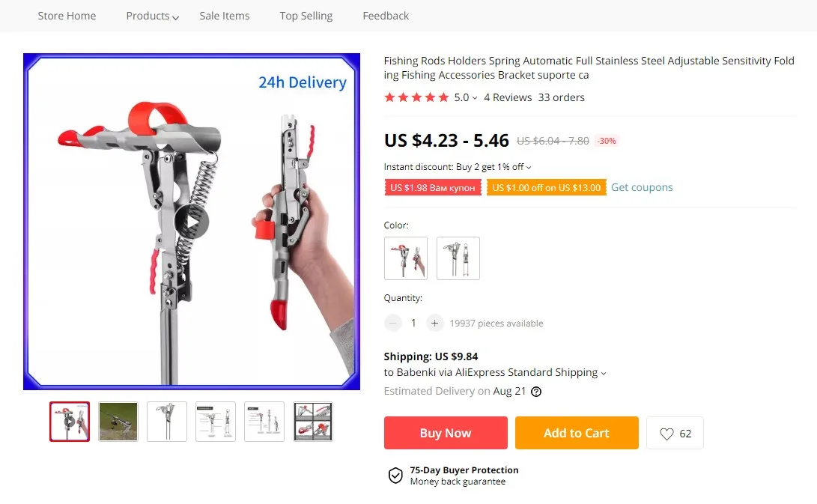This screenshot has width=817, height=504.
Task: Open the 4 Reviews link
Action: [x=508, y=97]
